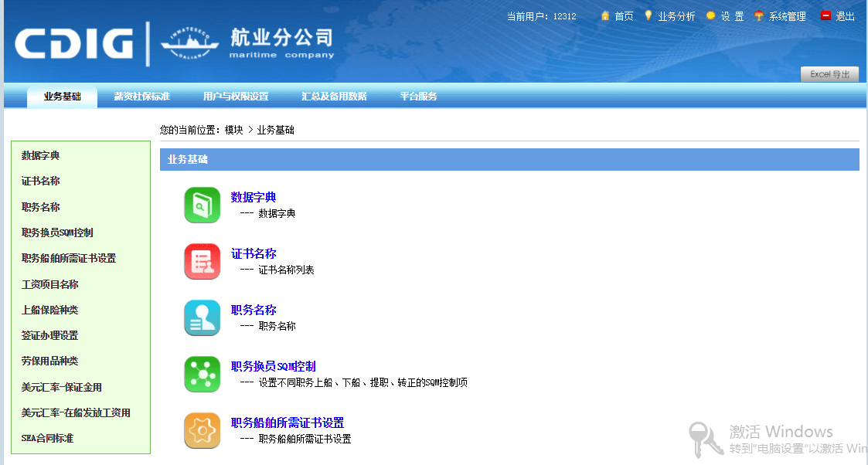Select 证书名称 in the sidebar
This screenshot has width=868, height=465.
click(40, 181)
